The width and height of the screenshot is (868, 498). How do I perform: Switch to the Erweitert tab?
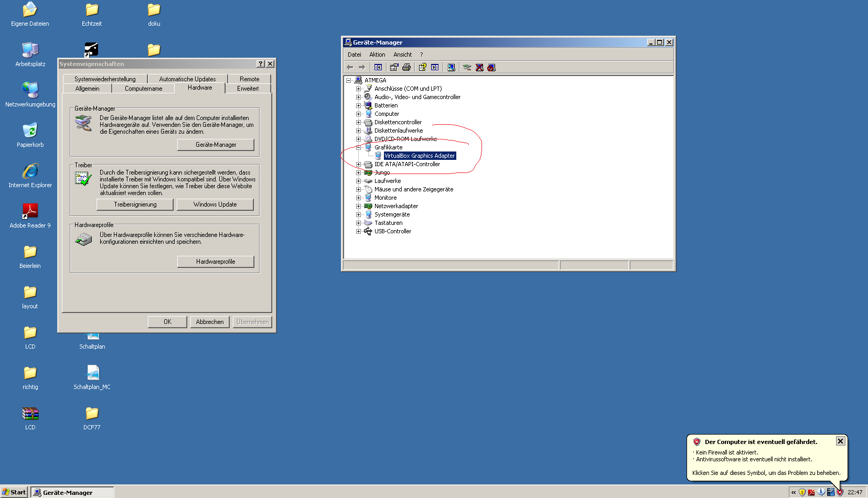248,89
